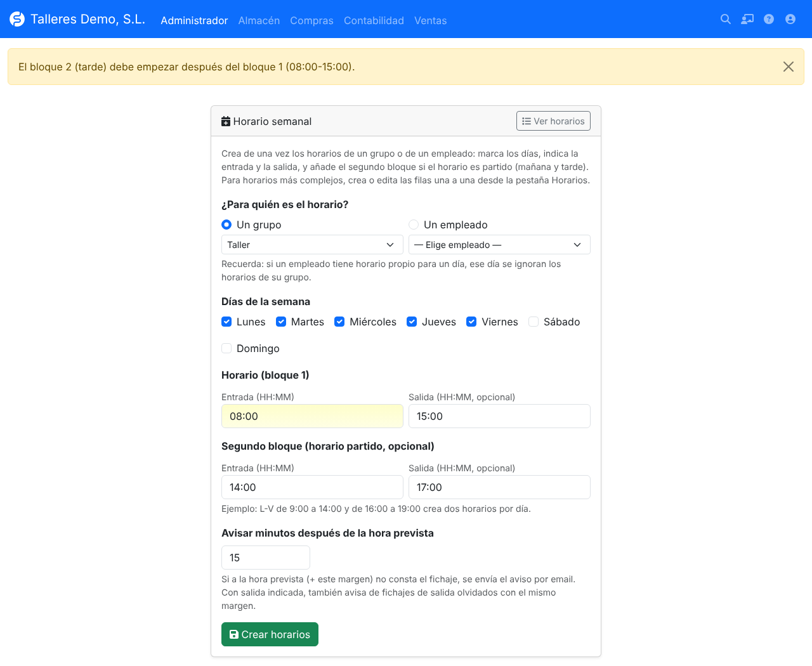
Task: Open the user account icon
Action: [790, 19]
